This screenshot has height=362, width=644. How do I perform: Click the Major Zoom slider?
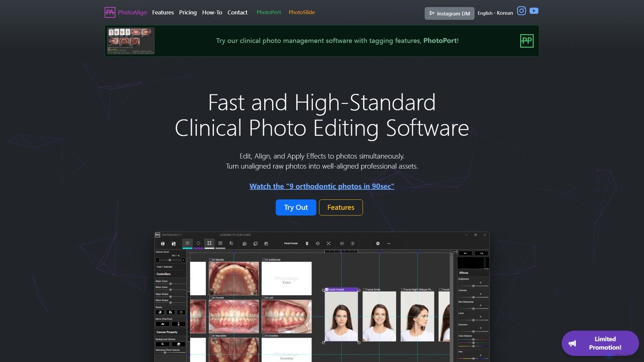171,284
